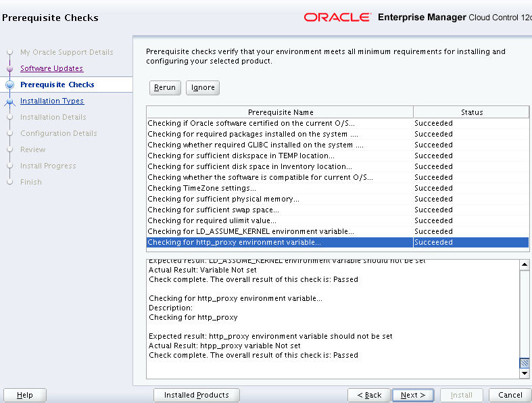Select the Prerequisite Checks step icon
This screenshot has height=403, width=532.
pyautogui.click(x=9, y=85)
